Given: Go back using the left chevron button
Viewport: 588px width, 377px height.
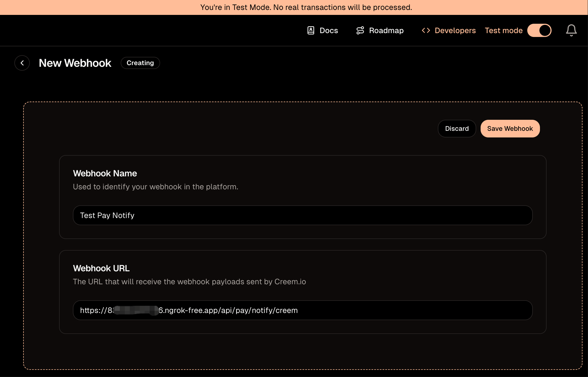Looking at the screenshot, I should click(22, 63).
